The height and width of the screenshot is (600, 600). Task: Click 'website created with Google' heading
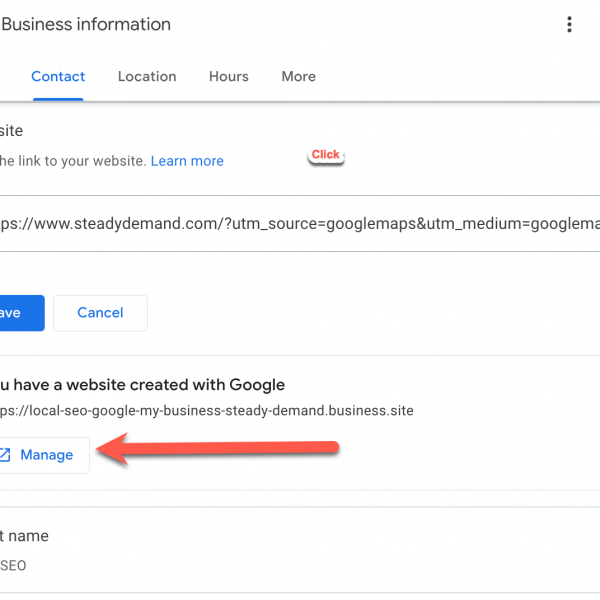click(x=143, y=385)
